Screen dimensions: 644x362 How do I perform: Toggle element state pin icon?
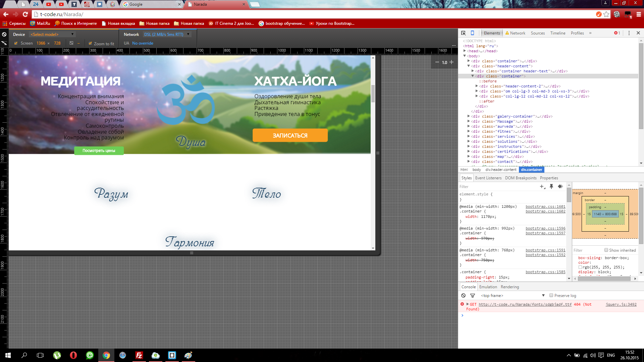click(551, 186)
